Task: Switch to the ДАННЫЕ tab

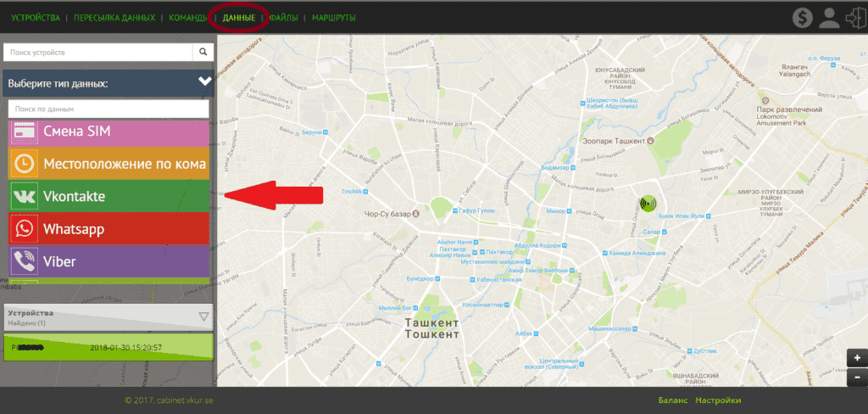Action: click(x=239, y=18)
